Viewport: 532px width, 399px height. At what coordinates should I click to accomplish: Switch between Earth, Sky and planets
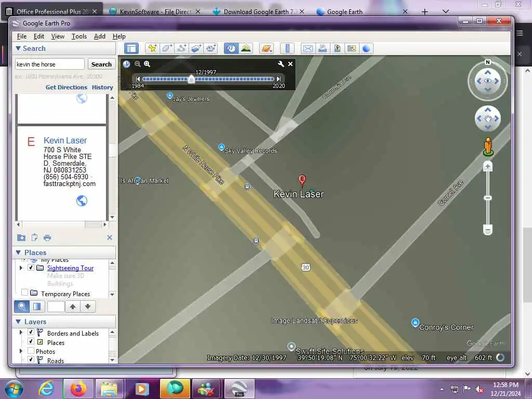(x=267, y=48)
